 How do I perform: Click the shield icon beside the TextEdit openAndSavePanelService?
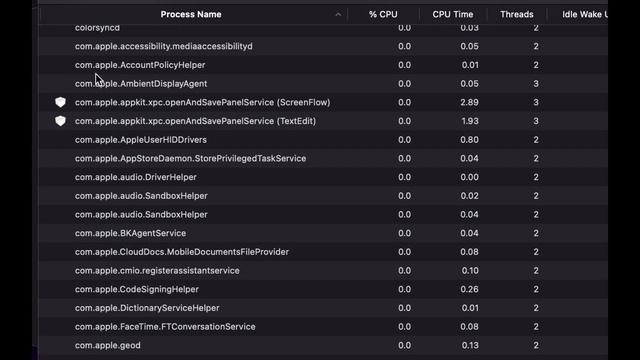60,121
